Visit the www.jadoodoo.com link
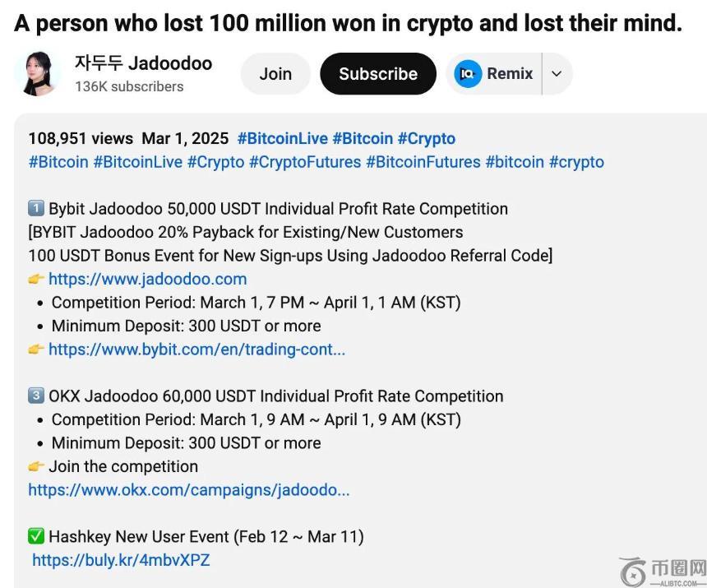The image size is (707, 588). point(147,279)
